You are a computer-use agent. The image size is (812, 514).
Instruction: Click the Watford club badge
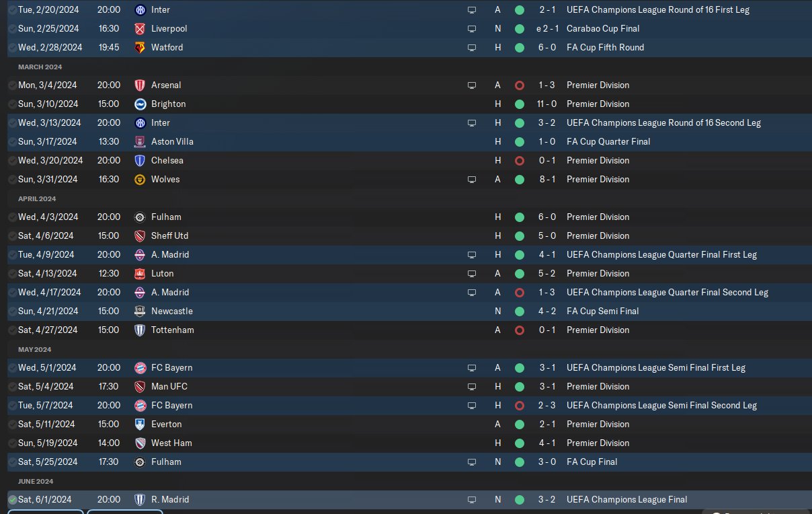coord(140,48)
